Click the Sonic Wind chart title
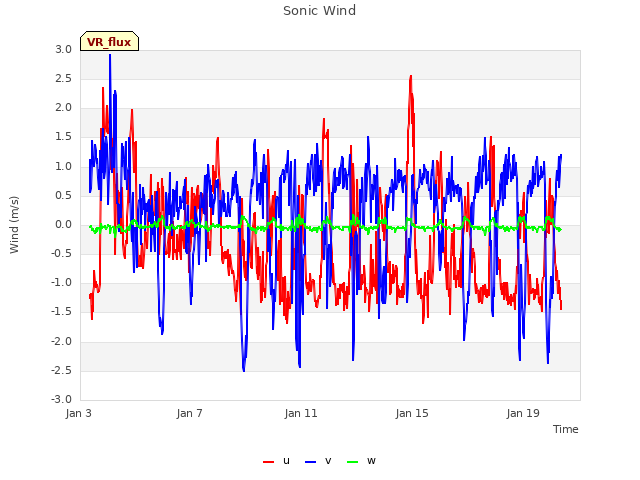 (320, 11)
